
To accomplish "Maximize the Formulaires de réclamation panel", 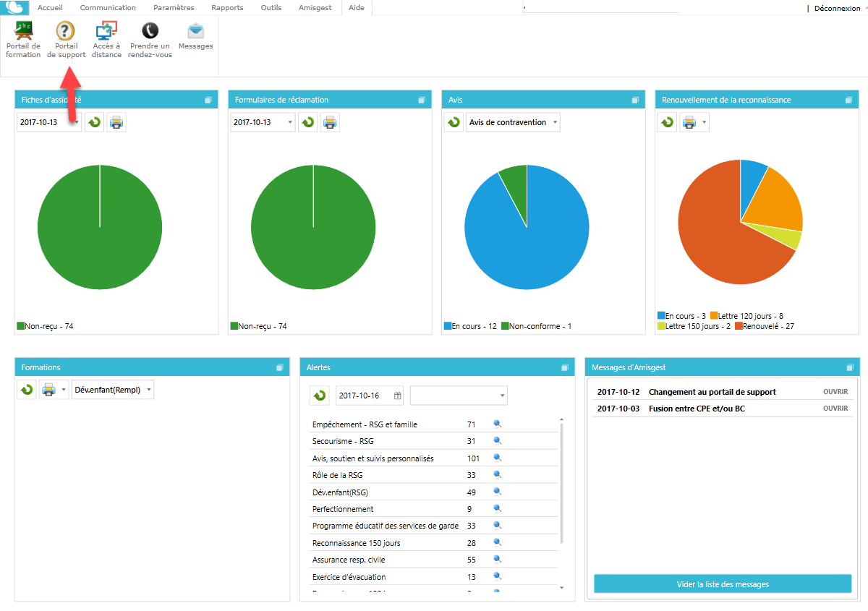I will [x=421, y=100].
